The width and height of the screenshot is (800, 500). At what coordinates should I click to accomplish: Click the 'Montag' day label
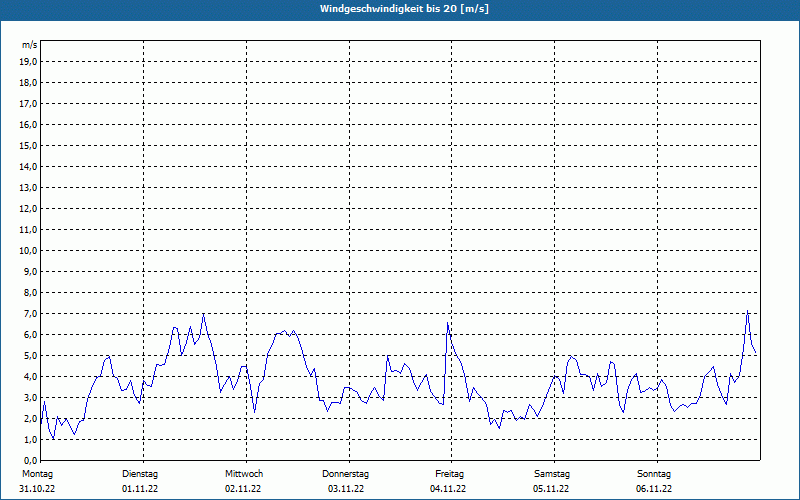tap(37, 474)
